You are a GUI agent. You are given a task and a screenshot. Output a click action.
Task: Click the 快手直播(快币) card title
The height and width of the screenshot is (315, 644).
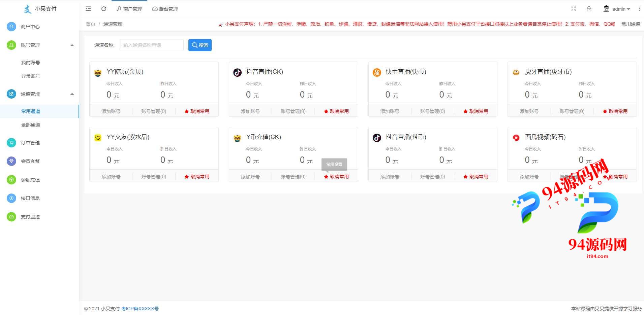pos(406,72)
